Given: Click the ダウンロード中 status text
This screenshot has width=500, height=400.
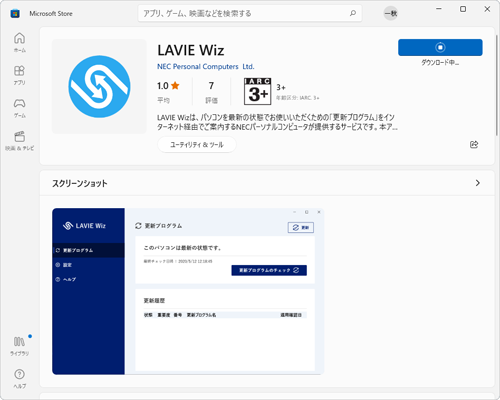Looking at the screenshot, I should click(440, 62).
